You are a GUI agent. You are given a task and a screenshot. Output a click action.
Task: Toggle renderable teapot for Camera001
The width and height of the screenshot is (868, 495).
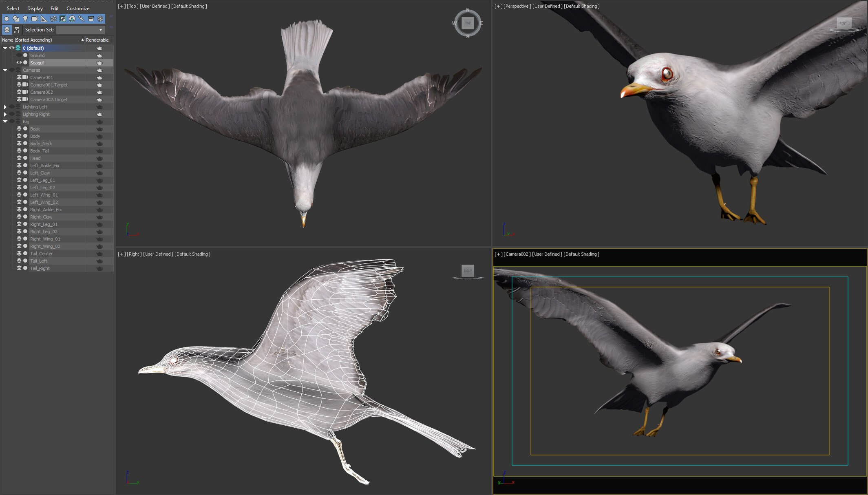point(99,77)
